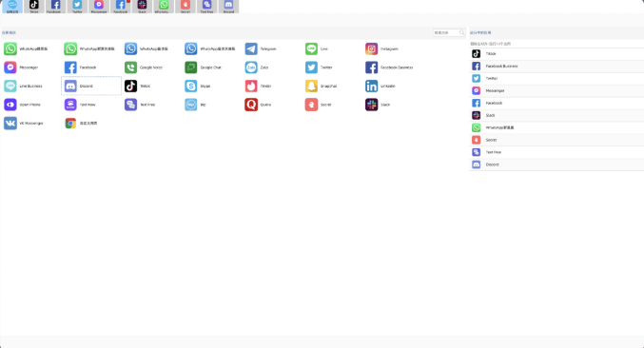Select WhatsApp in running apps list
This screenshot has height=348, width=644.
[x=556, y=127]
